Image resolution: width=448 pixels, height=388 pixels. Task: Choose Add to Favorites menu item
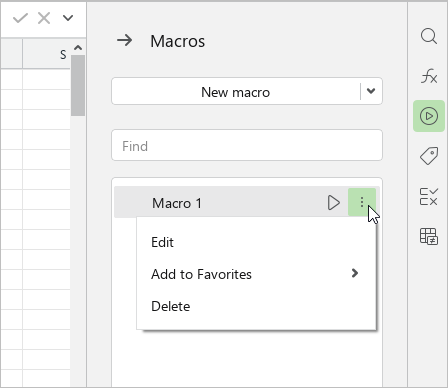[x=256, y=274]
